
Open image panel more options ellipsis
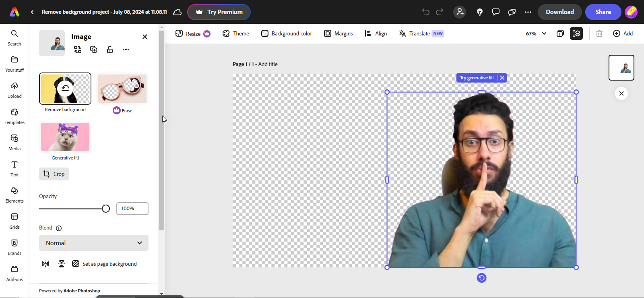tap(126, 50)
